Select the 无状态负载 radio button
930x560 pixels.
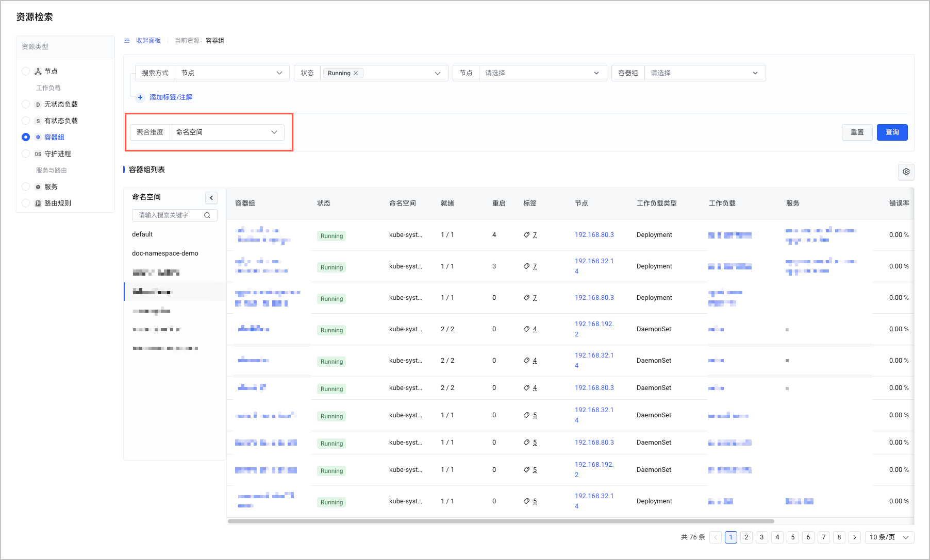[x=26, y=104]
